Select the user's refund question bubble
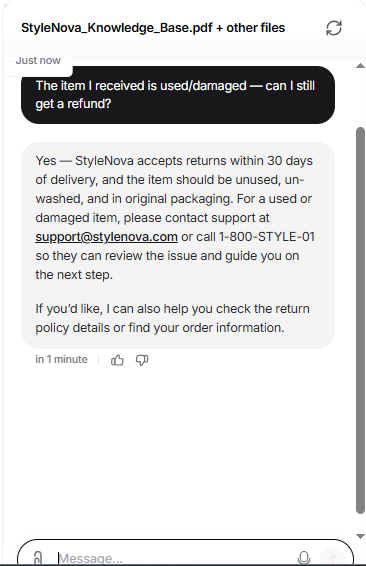The width and height of the screenshot is (366, 566). coord(178,95)
